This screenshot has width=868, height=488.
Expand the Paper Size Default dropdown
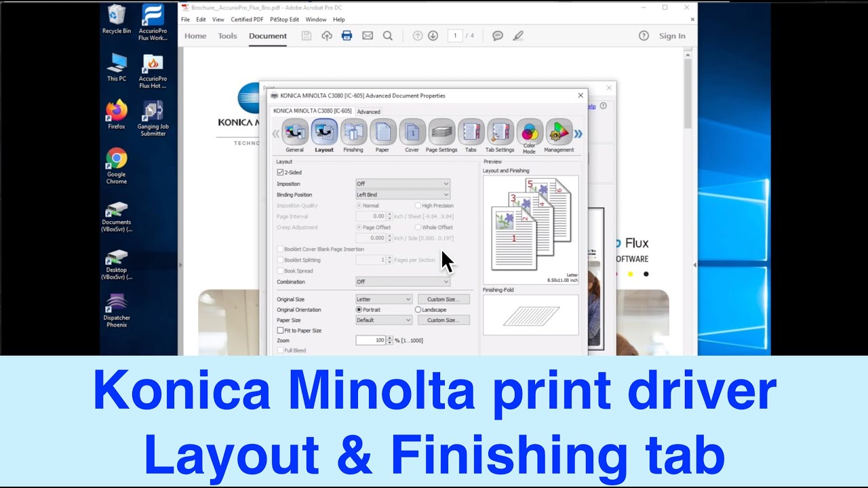tap(384, 320)
